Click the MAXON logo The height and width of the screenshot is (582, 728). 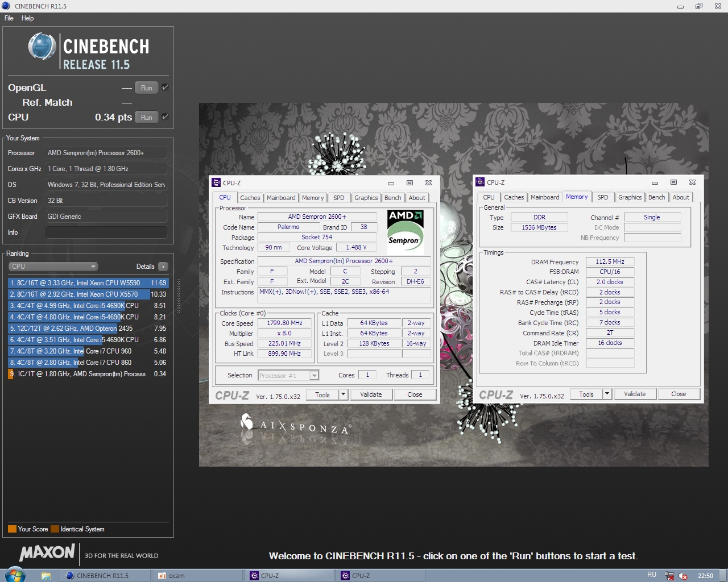pos(47,552)
